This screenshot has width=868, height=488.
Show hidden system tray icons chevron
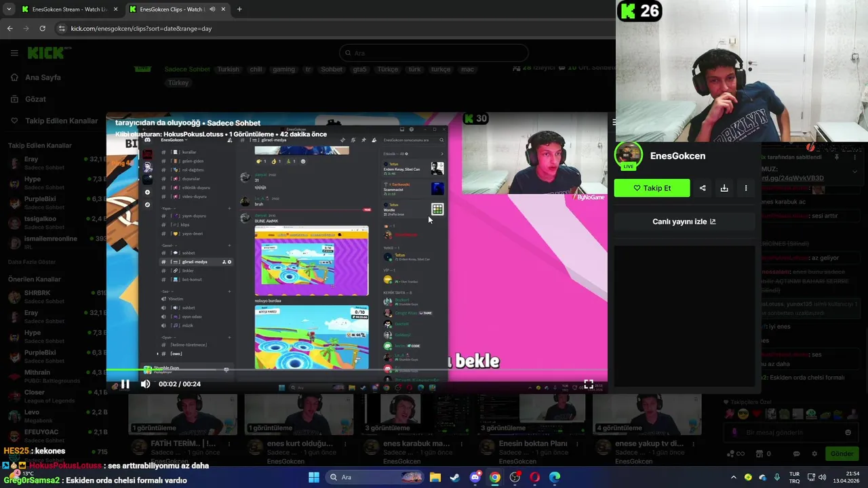(x=733, y=477)
